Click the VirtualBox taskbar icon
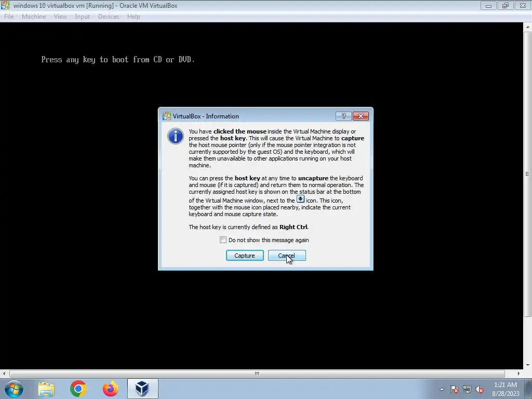The width and height of the screenshot is (532, 399). click(x=142, y=389)
